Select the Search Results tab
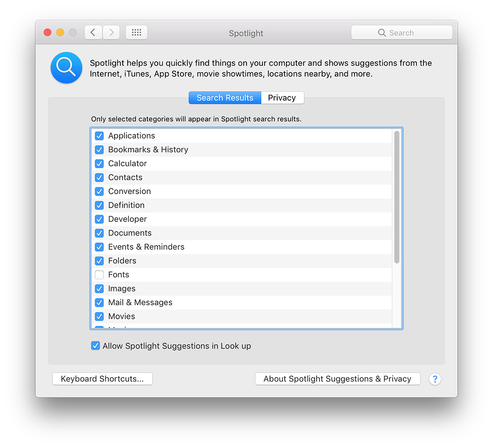This screenshot has height=448, width=493. point(225,98)
